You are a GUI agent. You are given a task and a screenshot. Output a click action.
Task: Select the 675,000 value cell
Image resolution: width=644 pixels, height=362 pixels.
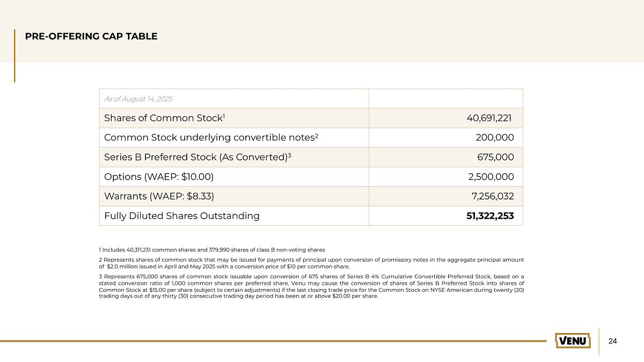[x=446, y=157]
